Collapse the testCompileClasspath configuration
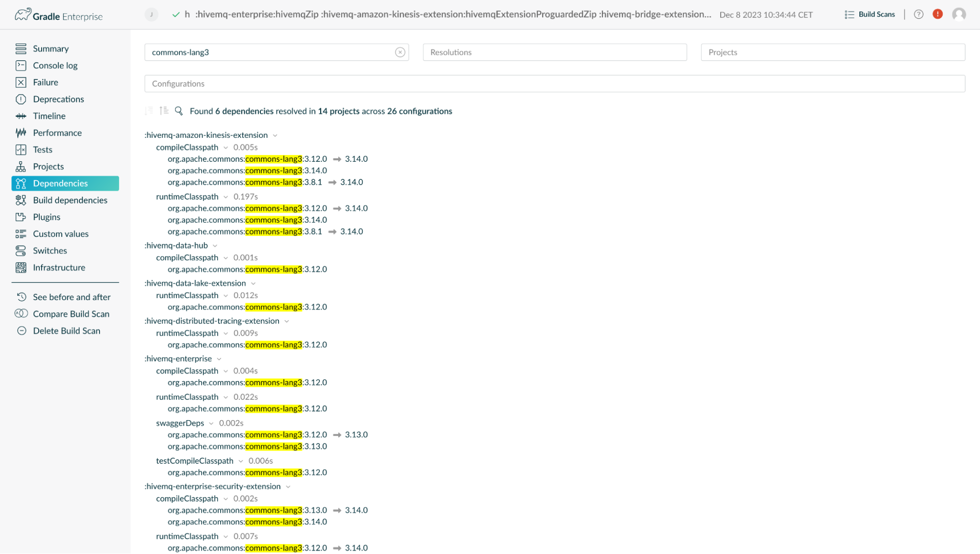The height and width of the screenshot is (554, 980). pyautogui.click(x=240, y=461)
